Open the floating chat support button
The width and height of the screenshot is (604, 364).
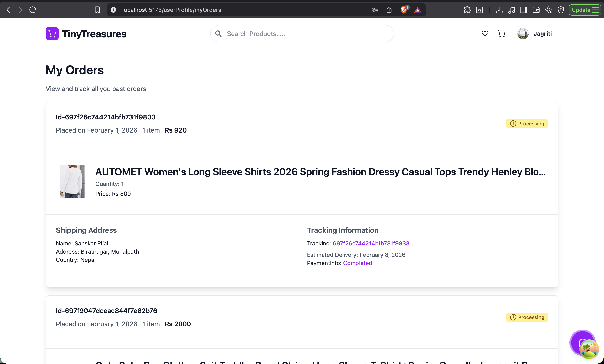(582, 343)
